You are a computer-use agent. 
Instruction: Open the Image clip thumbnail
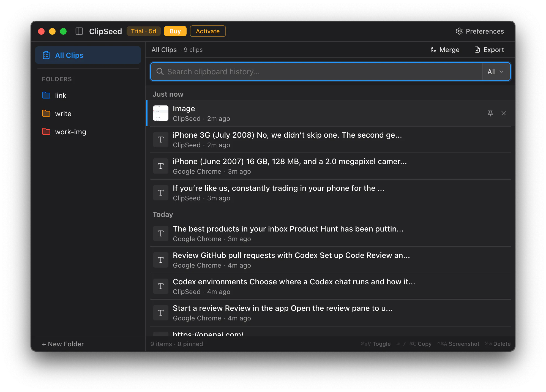click(161, 113)
